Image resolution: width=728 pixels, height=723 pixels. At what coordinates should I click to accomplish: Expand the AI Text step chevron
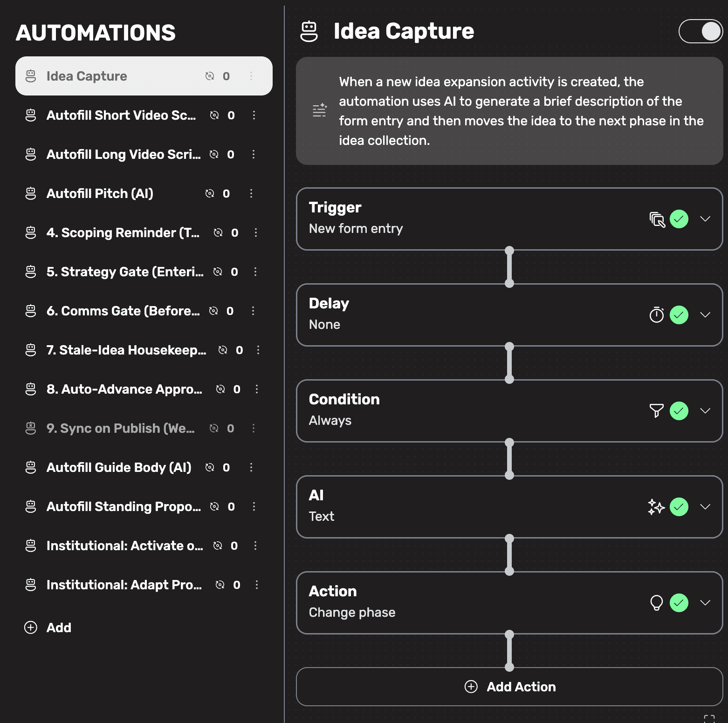coord(705,507)
